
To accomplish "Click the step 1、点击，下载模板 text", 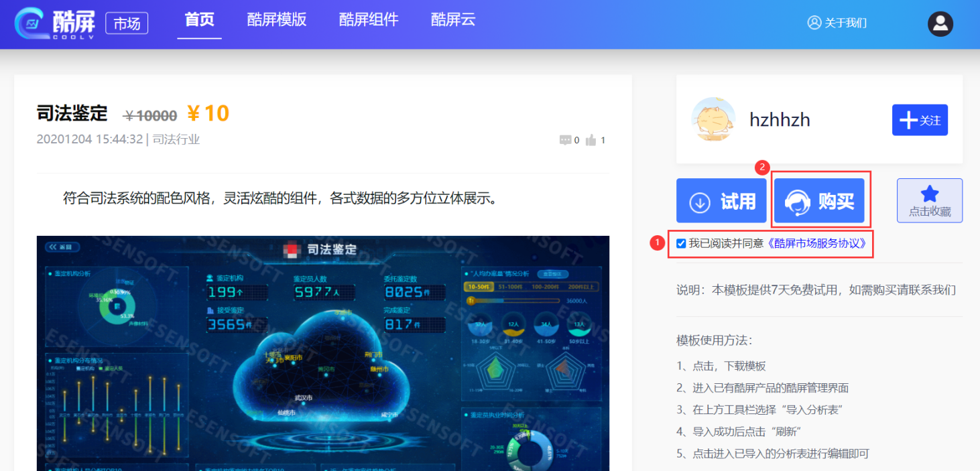I will (721, 366).
